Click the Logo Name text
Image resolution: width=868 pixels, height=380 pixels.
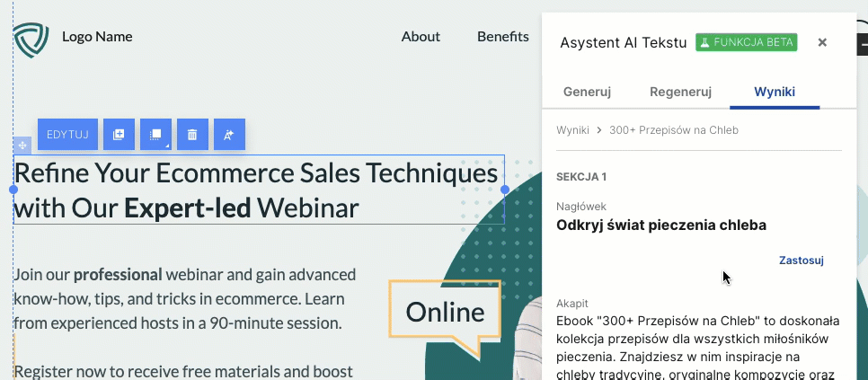pyautogui.click(x=97, y=37)
